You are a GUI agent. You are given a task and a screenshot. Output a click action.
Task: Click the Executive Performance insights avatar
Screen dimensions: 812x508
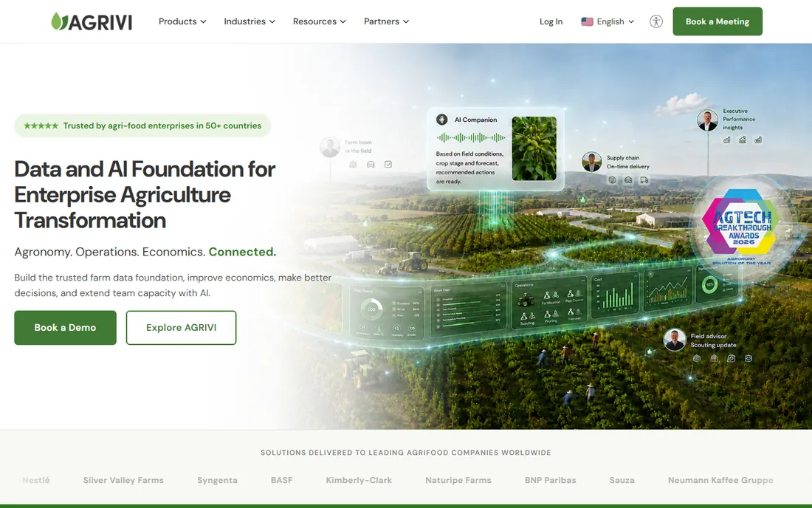click(x=707, y=120)
